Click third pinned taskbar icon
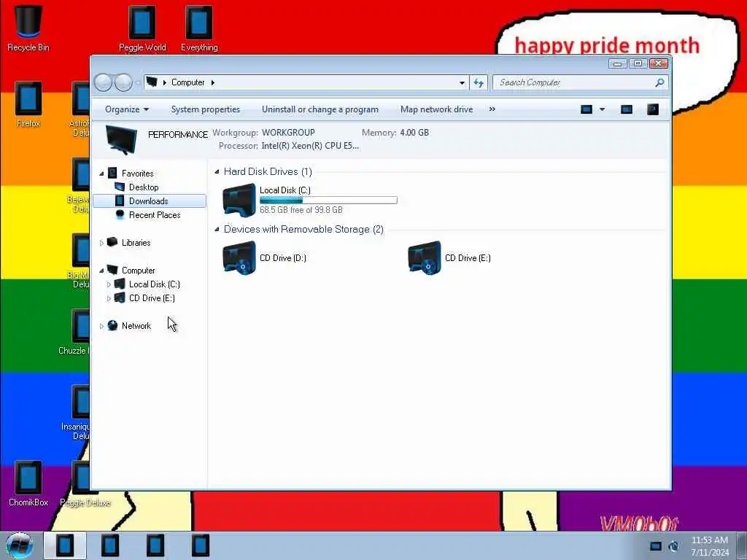This screenshot has width=747, height=560. point(155,545)
